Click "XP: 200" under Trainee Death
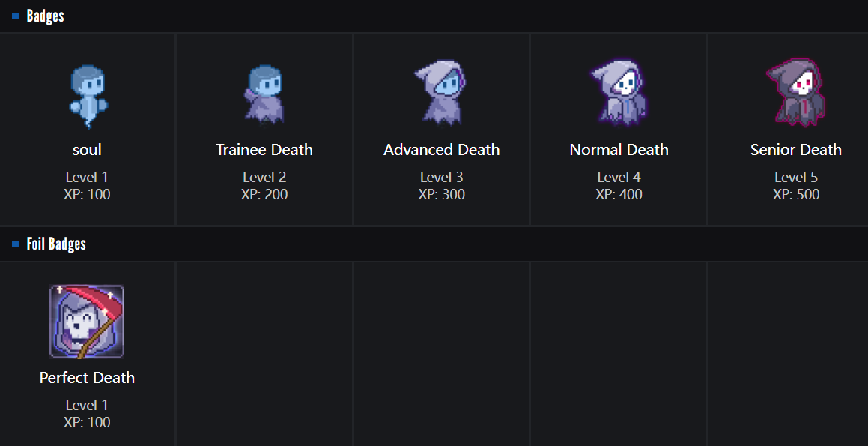Image resolution: width=868 pixels, height=446 pixels. coord(264,195)
